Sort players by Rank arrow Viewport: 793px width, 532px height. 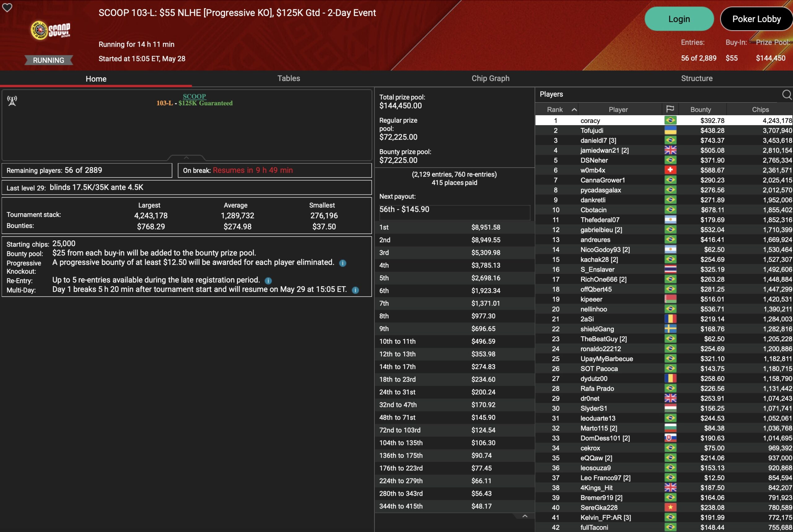coord(574,110)
